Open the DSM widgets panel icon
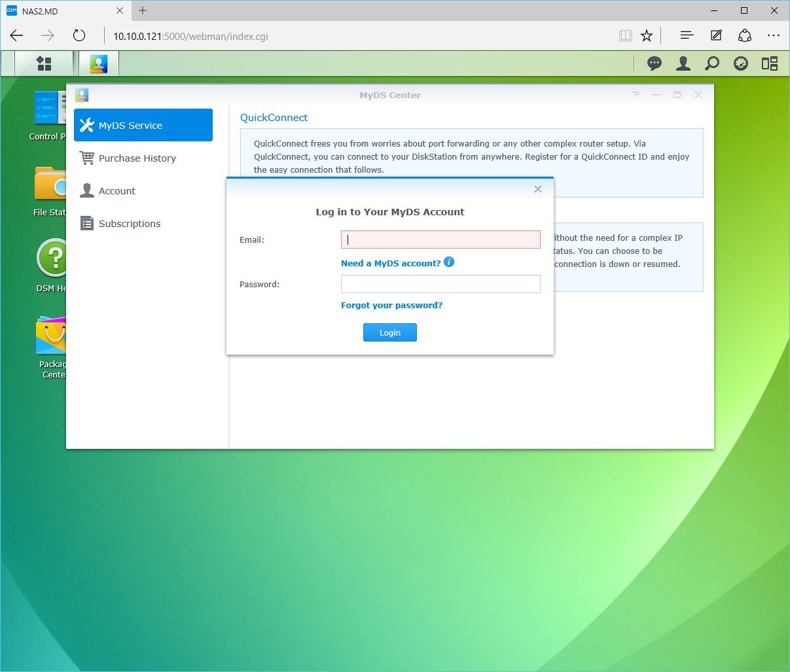Image resolution: width=790 pixels, height=672 pixels. coord(770,63)
